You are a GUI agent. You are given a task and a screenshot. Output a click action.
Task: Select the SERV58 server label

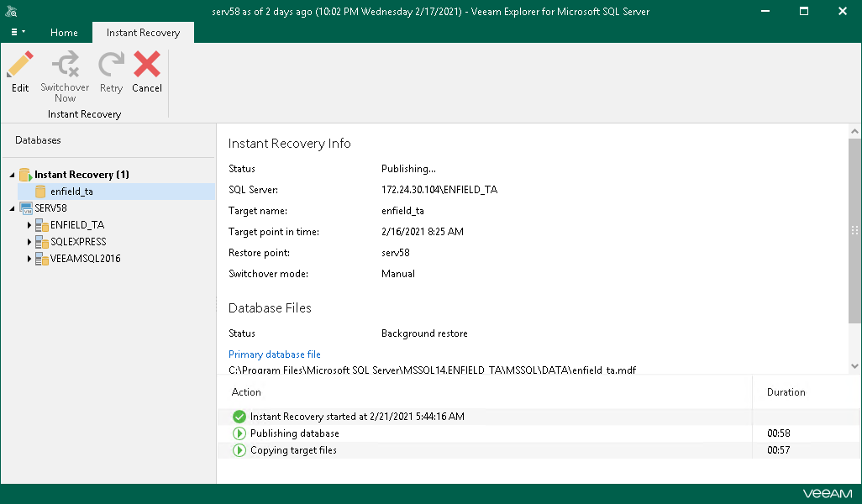pyautogui.click(x=50, y=208)
